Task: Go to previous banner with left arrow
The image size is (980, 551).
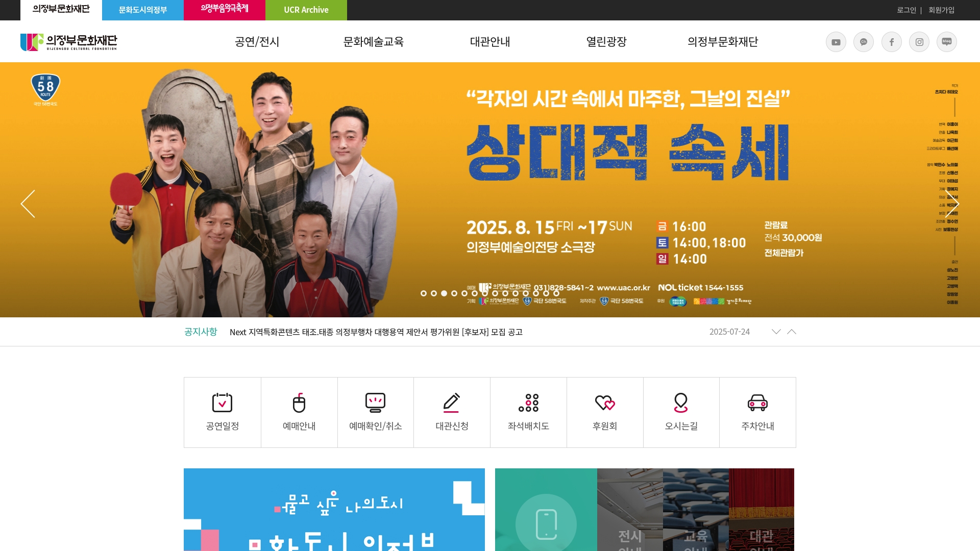Action: [x=28, y=204]
